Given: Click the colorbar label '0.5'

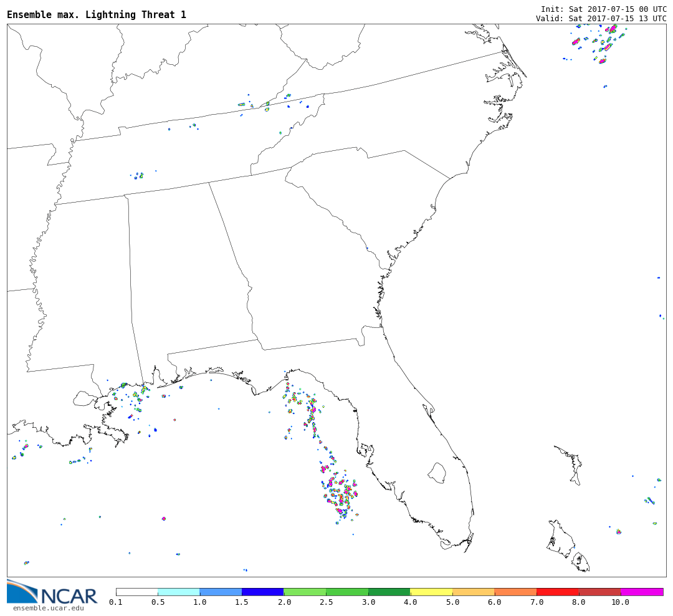Looking at the screenshot, I should coord(158,602).
